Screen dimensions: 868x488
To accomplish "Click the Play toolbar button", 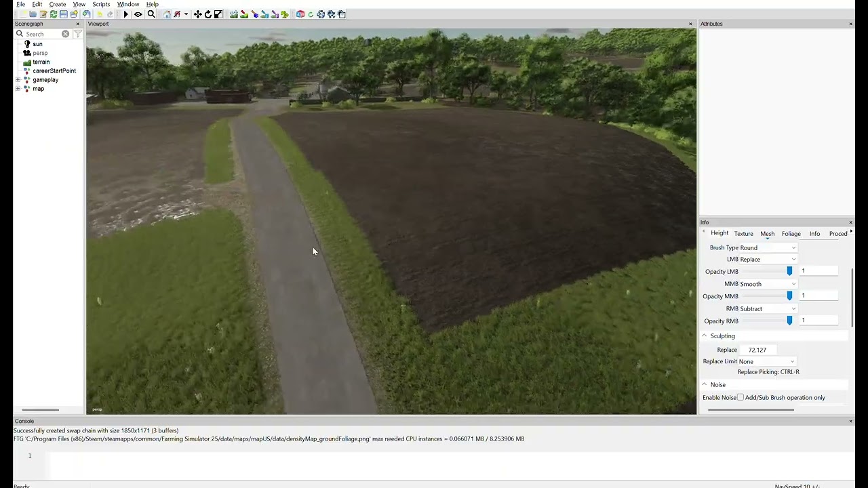I will 126,14.
